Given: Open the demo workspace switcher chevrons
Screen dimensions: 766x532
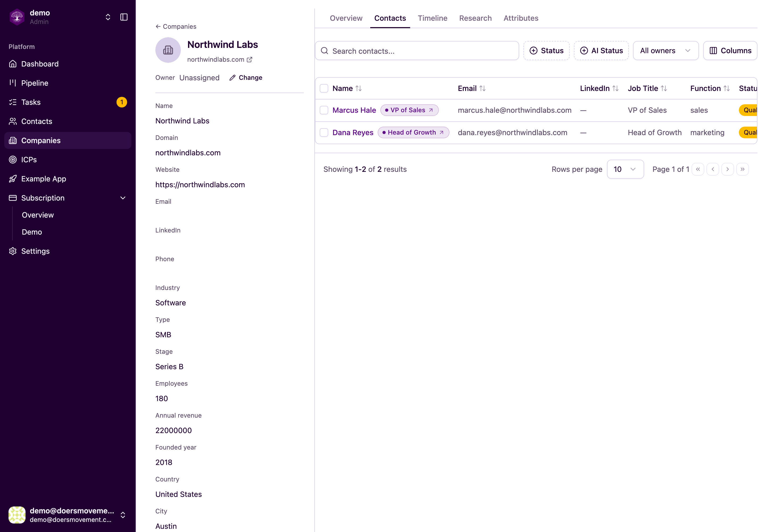Looking at the screenshot, I should [x=108, y=17].
